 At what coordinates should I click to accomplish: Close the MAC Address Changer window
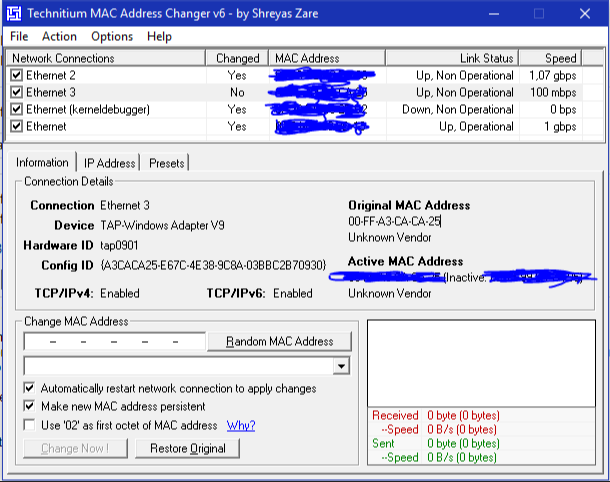pyautogui.click(x=585, y=14)
